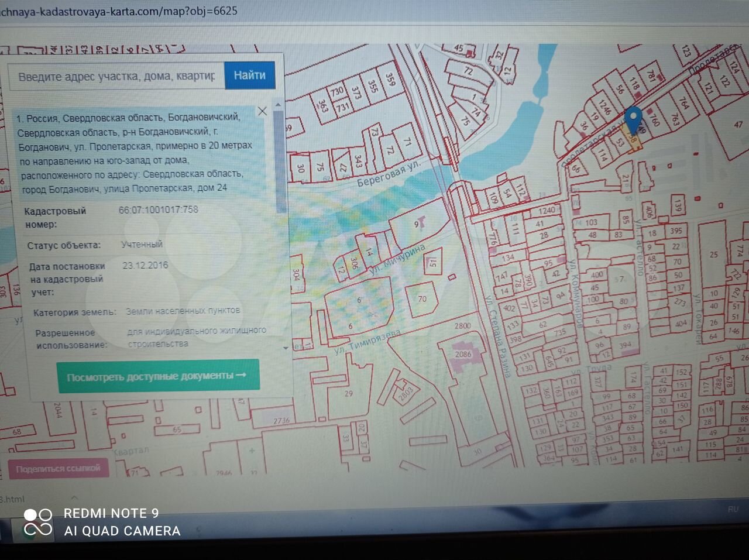
Task: Click the ул. Степана Разина label
Action: (x=499, y=335)
